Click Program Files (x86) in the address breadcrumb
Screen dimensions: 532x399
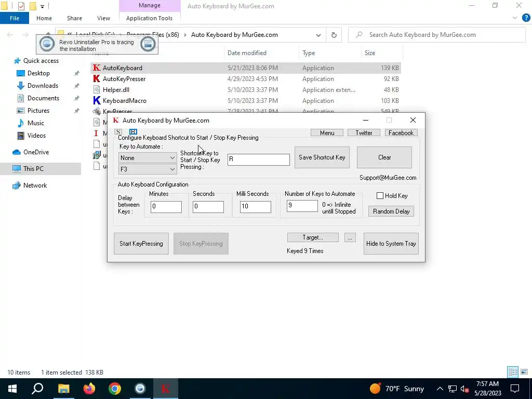click(x=153, y=35)
